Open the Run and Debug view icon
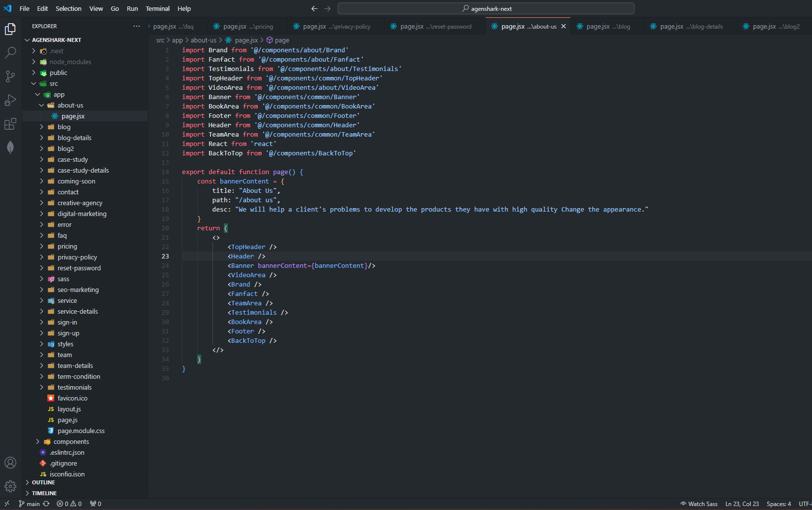 pyautogui.click(x=10, y=100)
